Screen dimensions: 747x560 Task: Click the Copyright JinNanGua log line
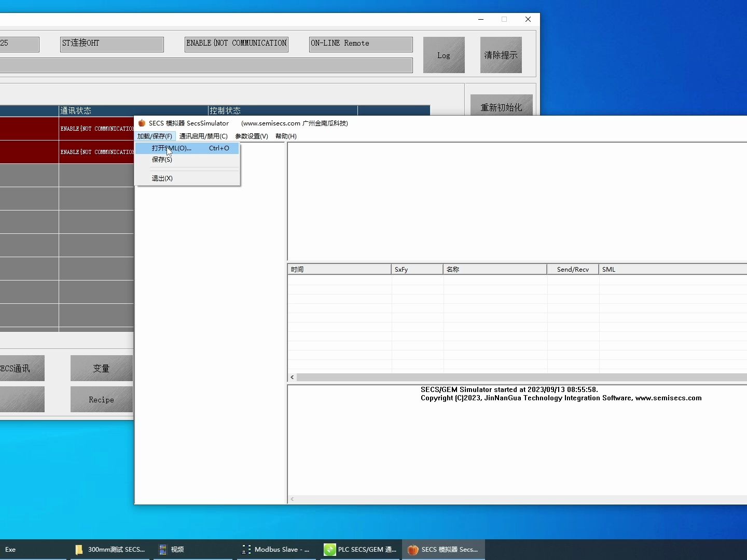561,398
